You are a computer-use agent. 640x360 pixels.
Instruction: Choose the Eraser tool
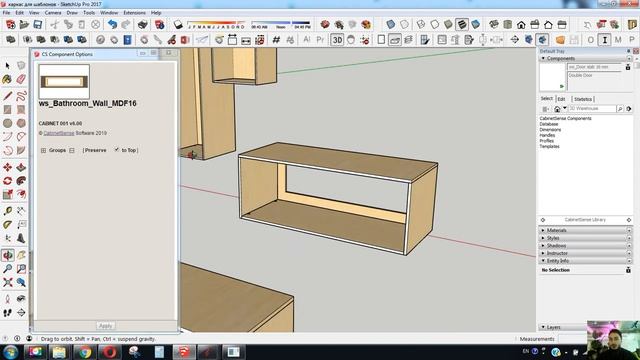click(21, 79)
